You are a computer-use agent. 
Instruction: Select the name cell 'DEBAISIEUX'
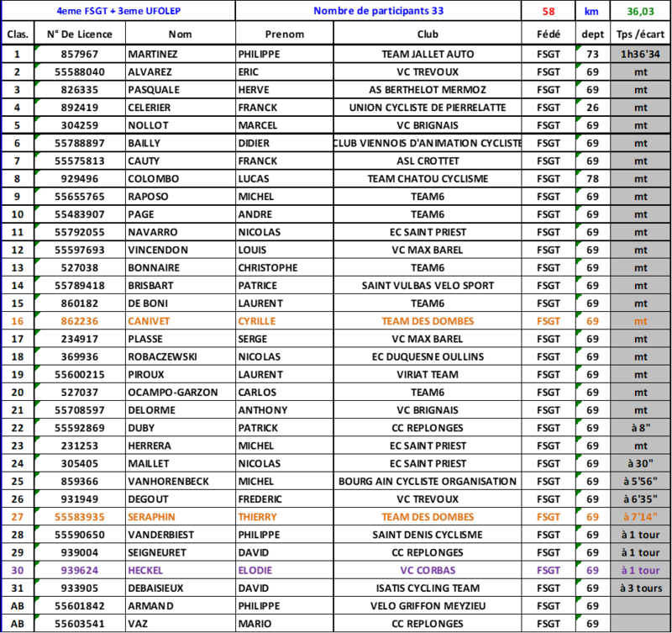point(181,588)
